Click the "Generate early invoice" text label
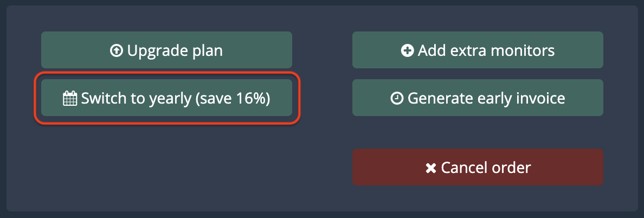 click(486, 99)
